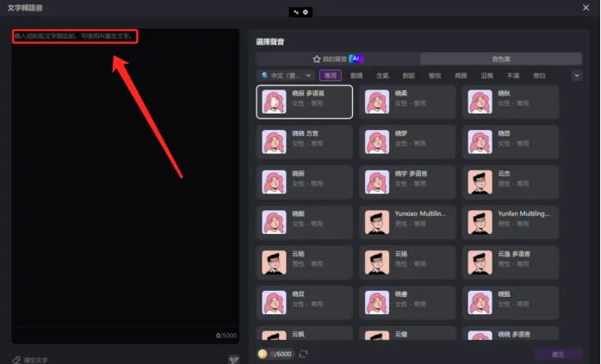Click the globe icon in language selector

(x=264, y=75)
